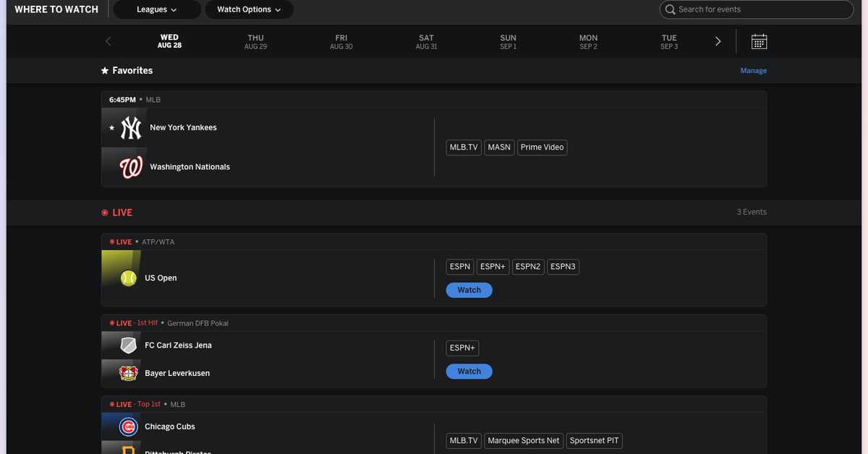The height and width of the screenshot is (454, 868).
Task: Click the New York Yankees logo
Action: point(131,128)
